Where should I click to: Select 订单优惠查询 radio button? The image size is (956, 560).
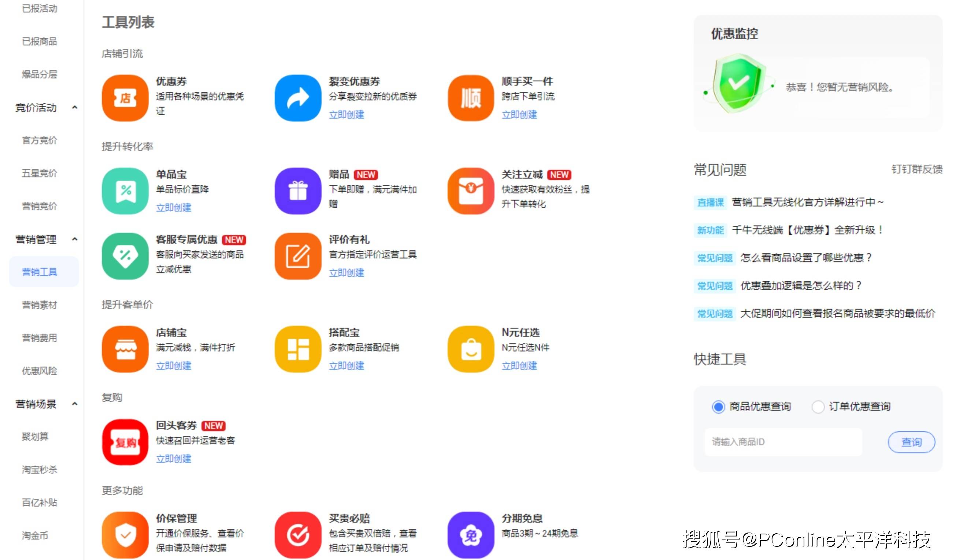click(x=818, y=407)
